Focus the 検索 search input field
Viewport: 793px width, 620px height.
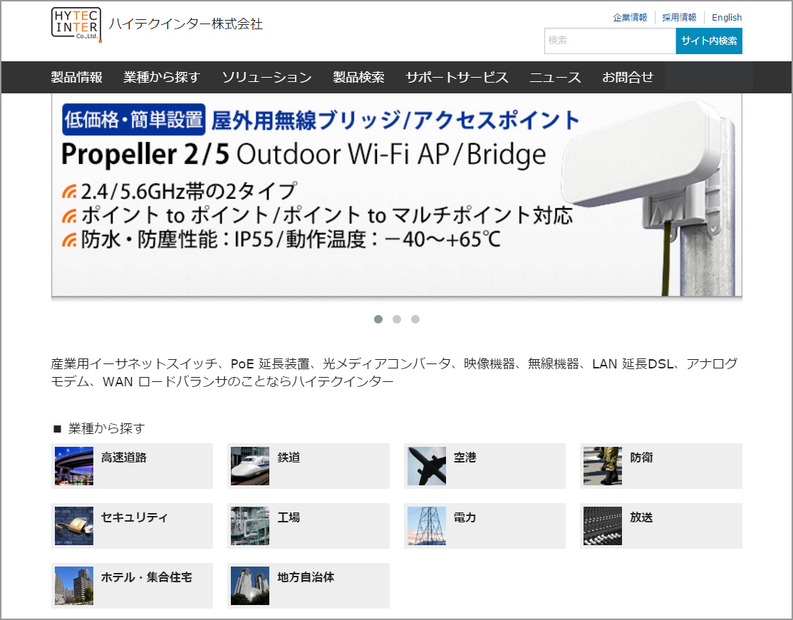pyautogui.click(x=610, y=41)
